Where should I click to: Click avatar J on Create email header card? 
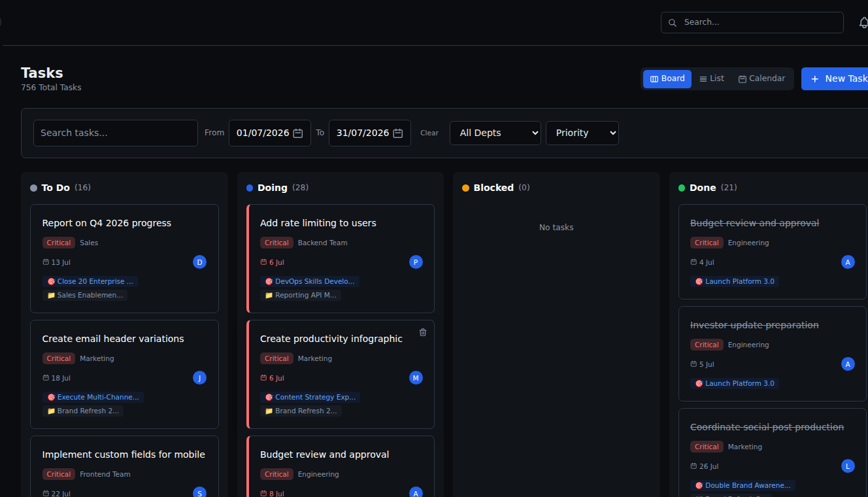tap(200, 378)
